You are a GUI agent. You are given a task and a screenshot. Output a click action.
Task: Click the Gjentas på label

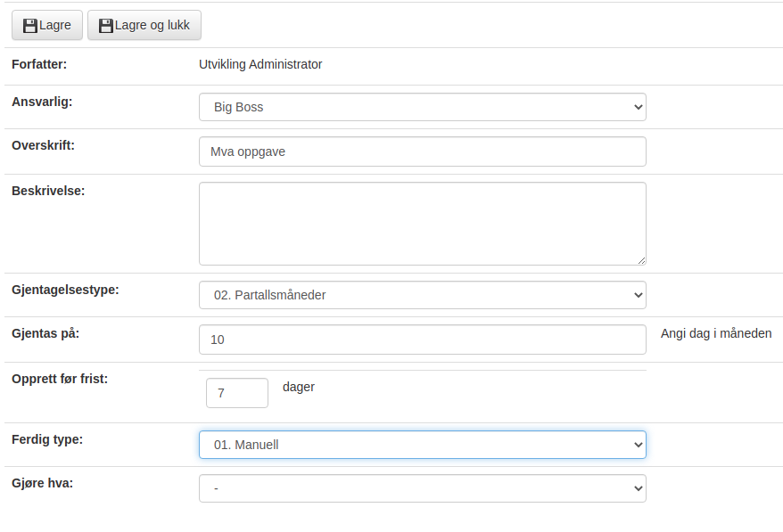tap(45, 333)
